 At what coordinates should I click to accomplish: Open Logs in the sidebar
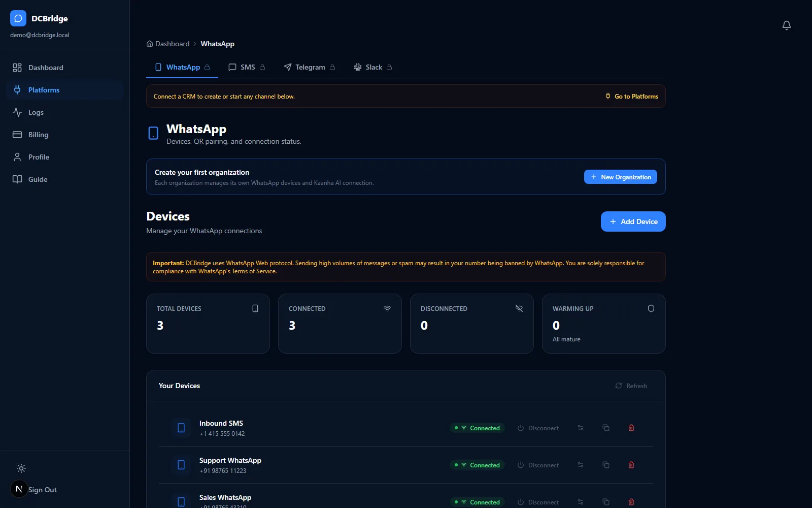[x=65, y=112]
